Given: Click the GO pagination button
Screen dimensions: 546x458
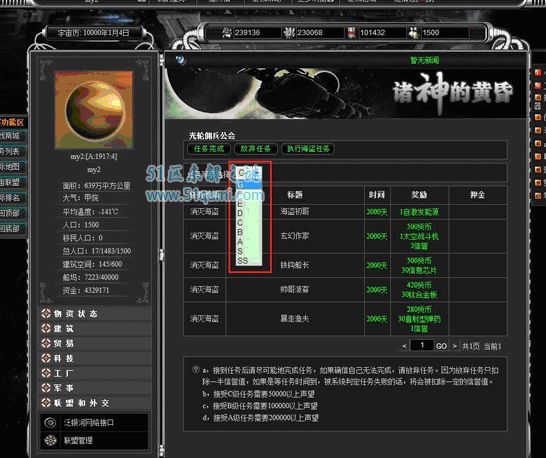Looking at the screenshot, I should click(x=441, y=346).
